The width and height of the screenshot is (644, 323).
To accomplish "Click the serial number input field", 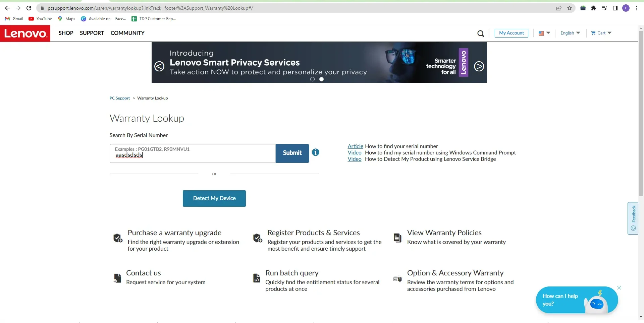I will pos(193,153).
